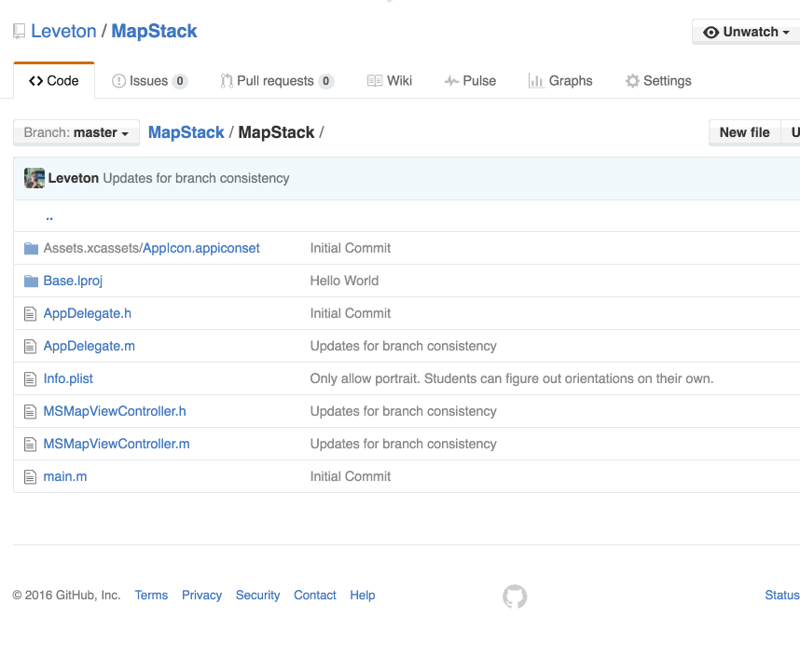The width and height of the screenshot is (800, 672).
Task: Open the Graphs tab
Action: (560, 81)
